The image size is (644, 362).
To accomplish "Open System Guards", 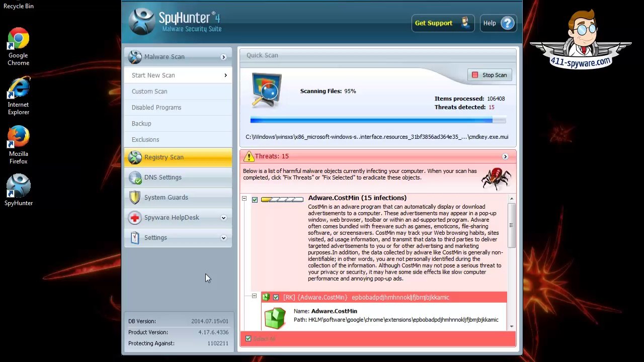I will (178, 198).
